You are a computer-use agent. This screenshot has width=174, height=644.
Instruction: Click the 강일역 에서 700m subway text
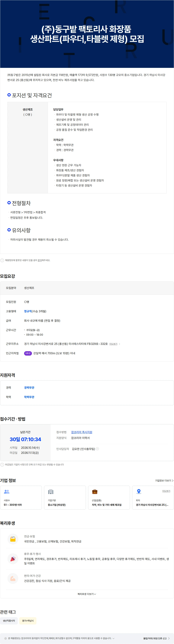pos(54,353)
